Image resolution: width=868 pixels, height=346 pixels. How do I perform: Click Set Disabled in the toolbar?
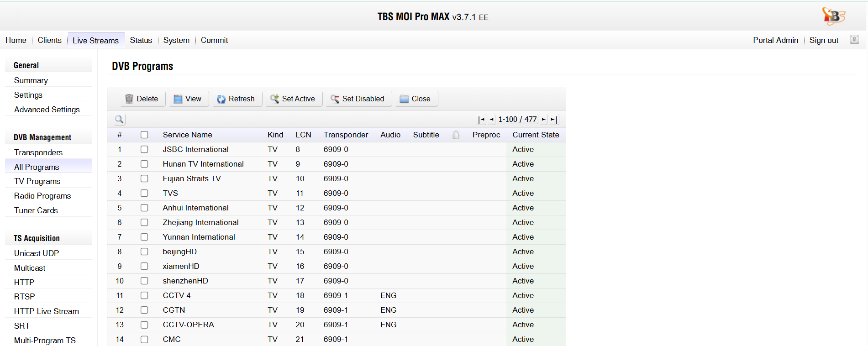358,99
